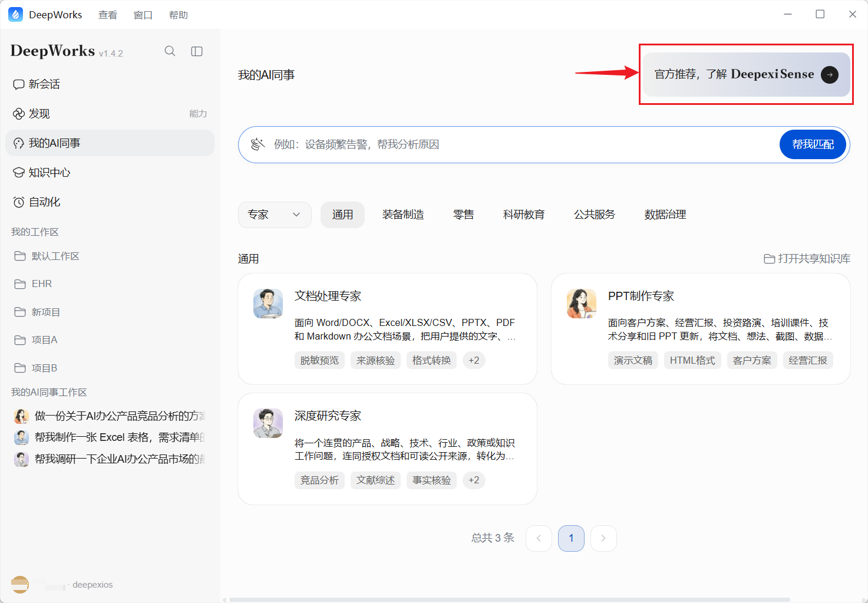Expand the 专家 dropdown
868x603 pixels.
pyautogui.click(x=275, y=215)
